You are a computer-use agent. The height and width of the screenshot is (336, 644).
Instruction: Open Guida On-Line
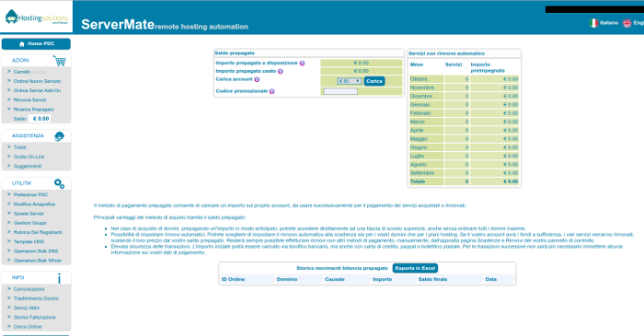click(29, 156)
